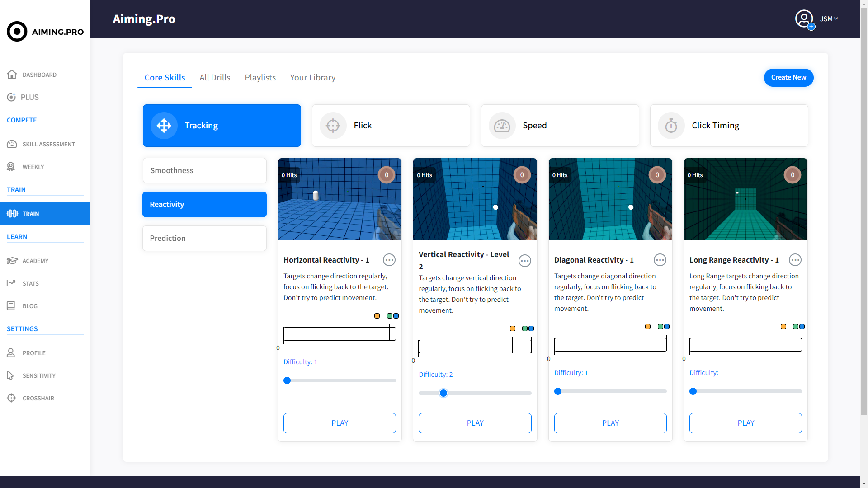Click the Dashboard home icon
This screenshot has height=488, width=868.
(12, 75)
